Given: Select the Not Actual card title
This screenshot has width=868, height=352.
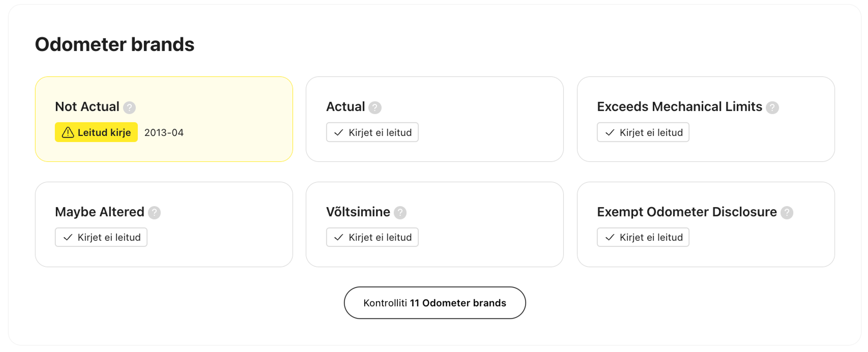Looking at the screenshot, I should (x=87, y=107).
